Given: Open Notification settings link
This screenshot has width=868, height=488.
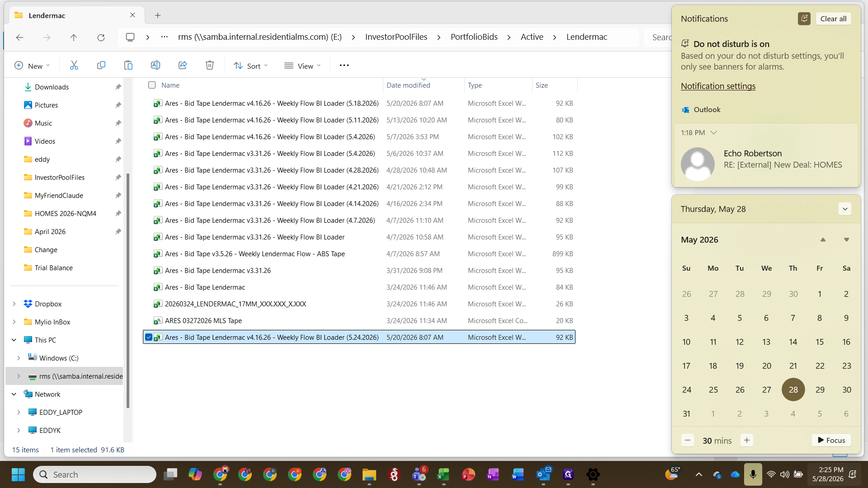Looking at the screenshot, I should 718,86.
